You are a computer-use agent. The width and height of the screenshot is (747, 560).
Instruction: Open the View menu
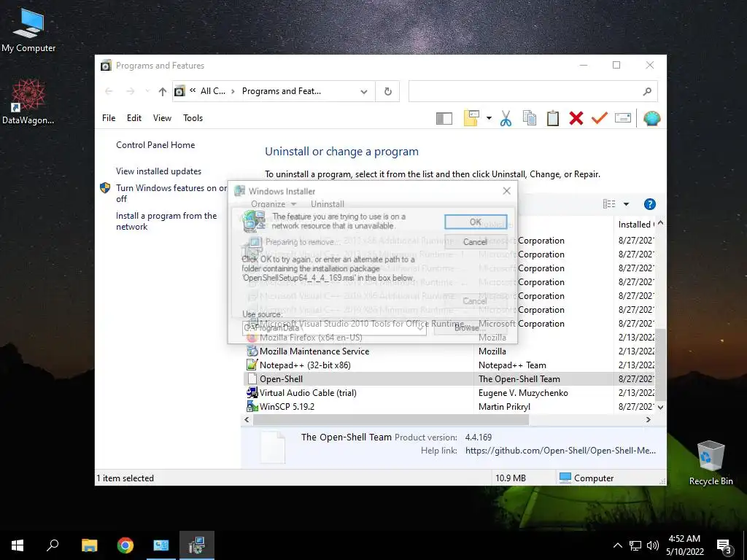click(162, 118)
